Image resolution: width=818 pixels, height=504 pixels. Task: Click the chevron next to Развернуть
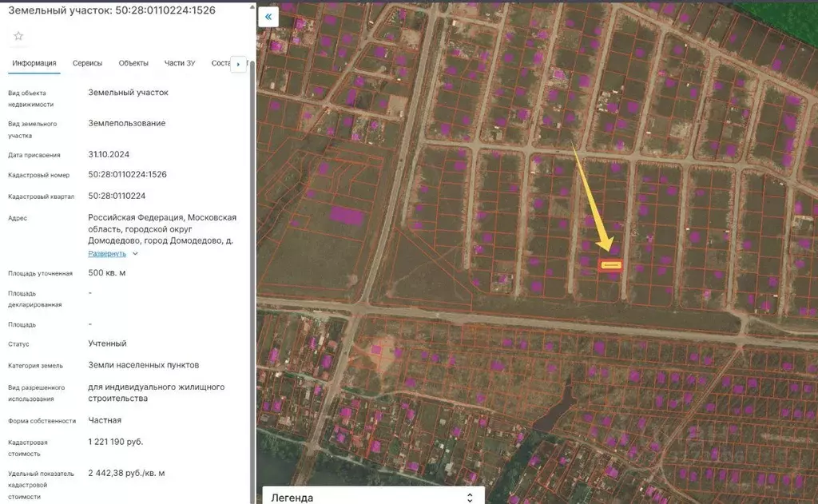click(x=135, y=254)
